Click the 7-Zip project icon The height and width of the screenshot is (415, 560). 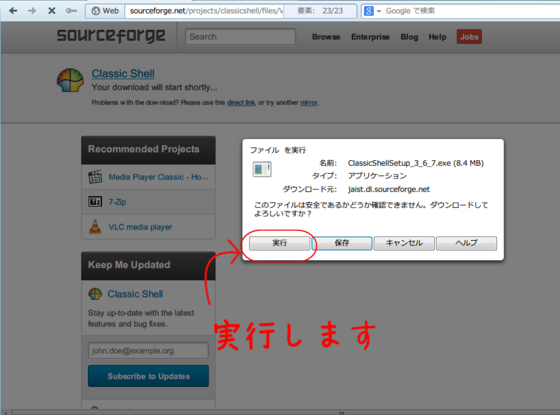click(95, 202)
